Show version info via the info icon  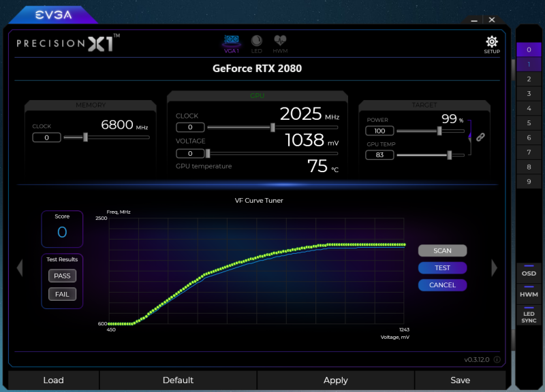pyautogui.click(x=497, y=359)
